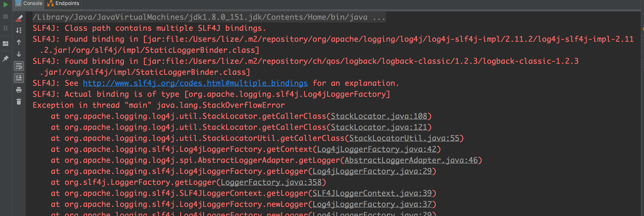
Task: Click 'Class path contains multiple SLF4J bindings' line
Action: coord(149,28)
